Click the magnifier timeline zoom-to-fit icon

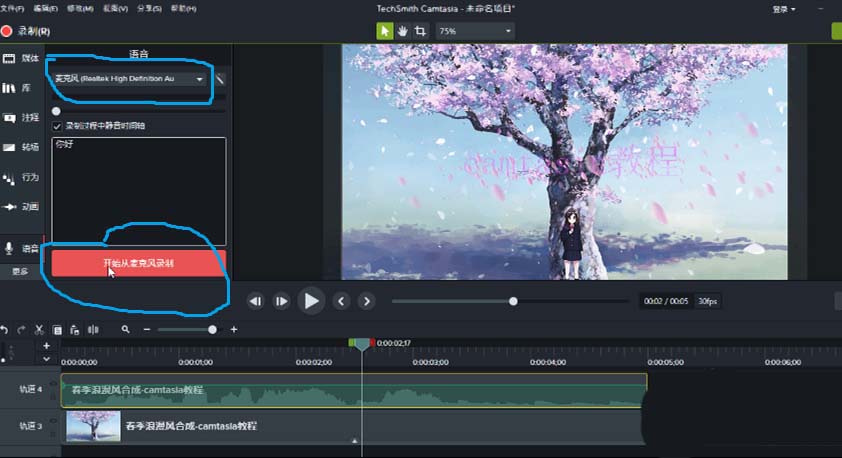125,329
